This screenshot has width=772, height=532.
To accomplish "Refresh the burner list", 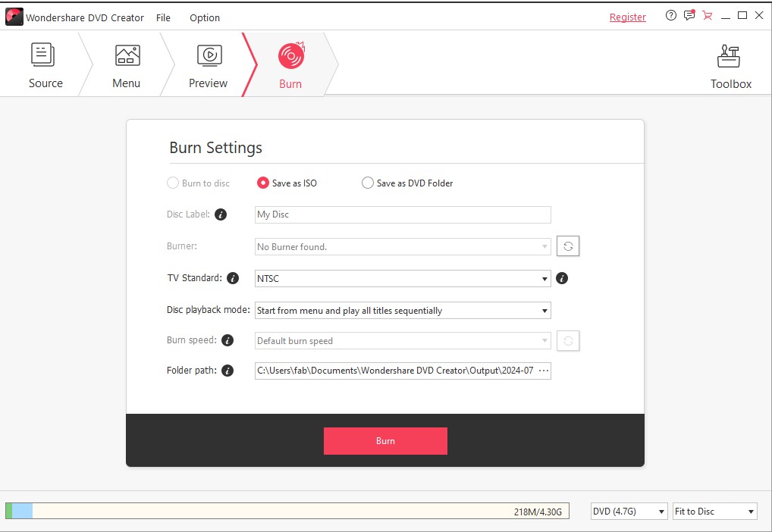I will click(x=567, y=246).
